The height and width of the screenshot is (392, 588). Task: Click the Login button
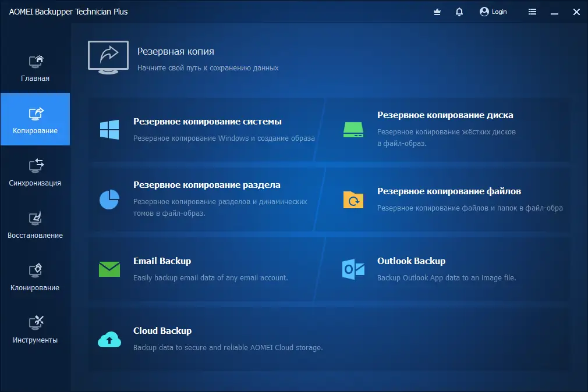point(493,12)
